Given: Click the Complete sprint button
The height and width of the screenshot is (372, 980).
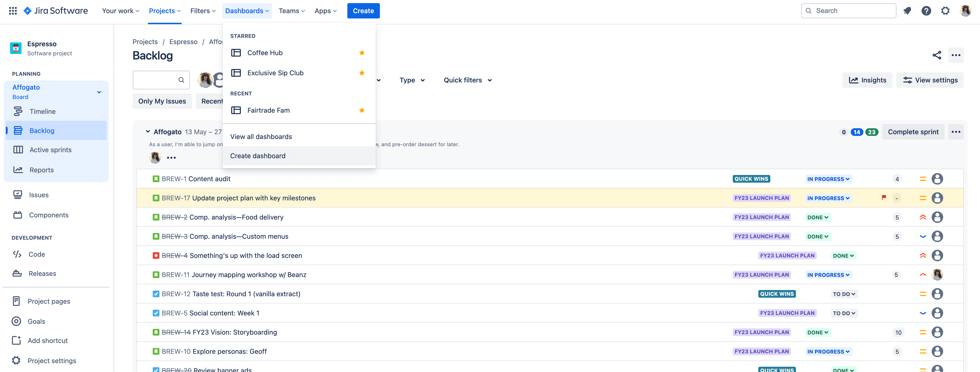Looking at the screenshot, I should point(913,132).
